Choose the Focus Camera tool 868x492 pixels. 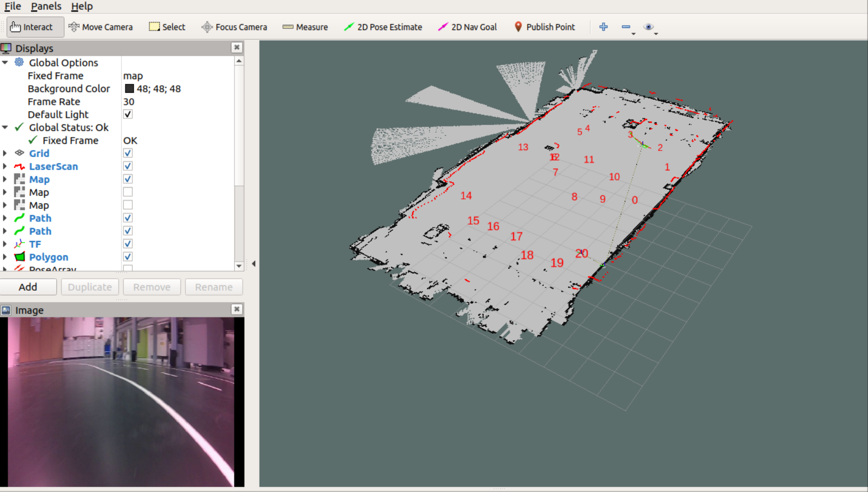click(234, 27)
